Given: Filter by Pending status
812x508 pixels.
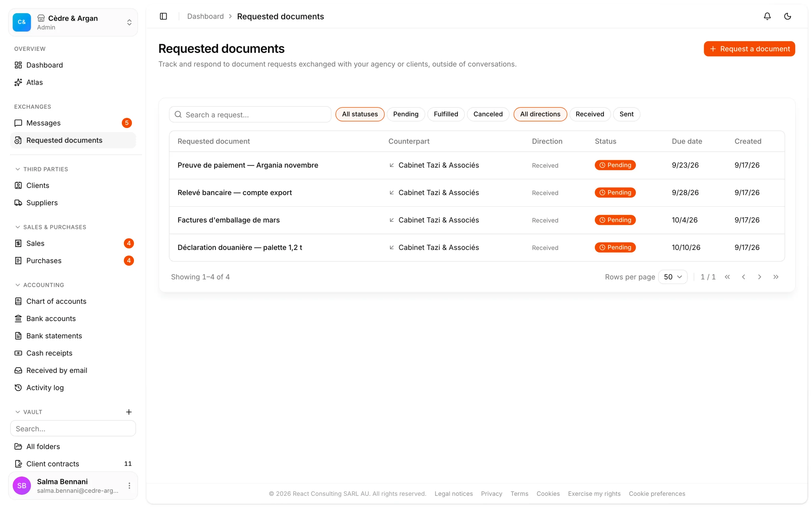Looking at the screenshot, I should [x=406, y=114].
